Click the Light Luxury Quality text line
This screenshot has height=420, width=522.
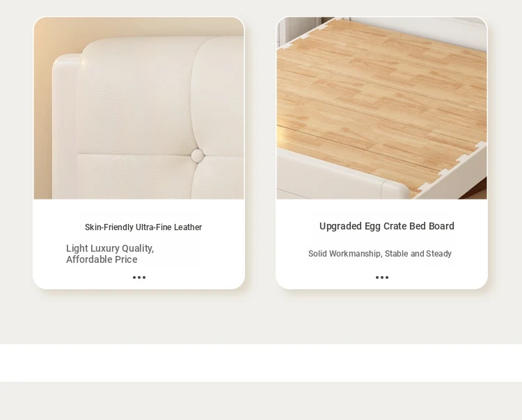110,248
